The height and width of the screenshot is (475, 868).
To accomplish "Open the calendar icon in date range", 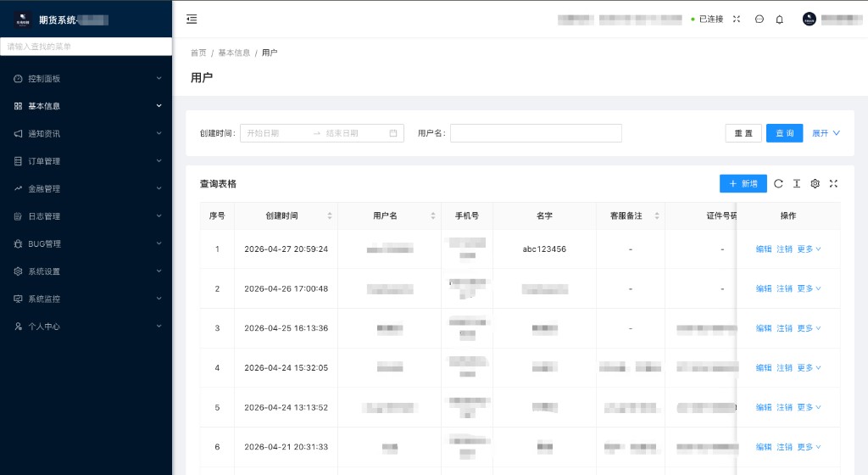I will tap(393, 133).
